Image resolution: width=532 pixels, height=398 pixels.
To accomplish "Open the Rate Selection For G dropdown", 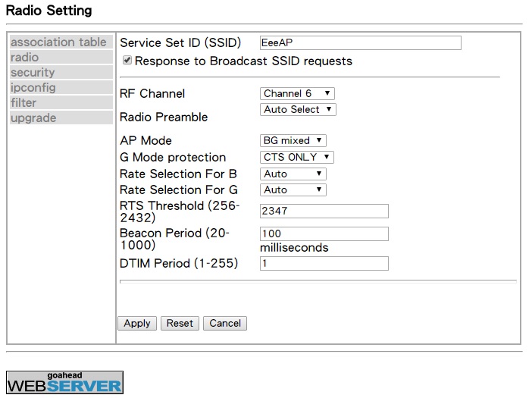I will click(x=293, y=190).
